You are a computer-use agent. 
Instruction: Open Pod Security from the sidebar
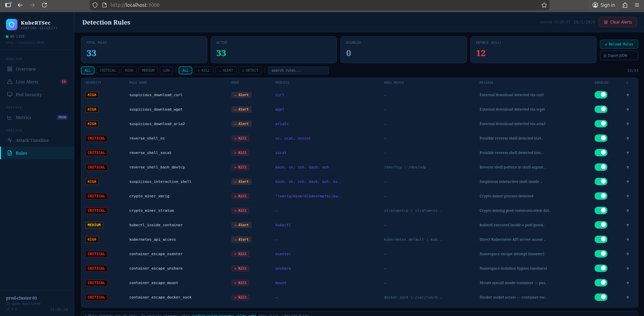click(x=10, y=94)
